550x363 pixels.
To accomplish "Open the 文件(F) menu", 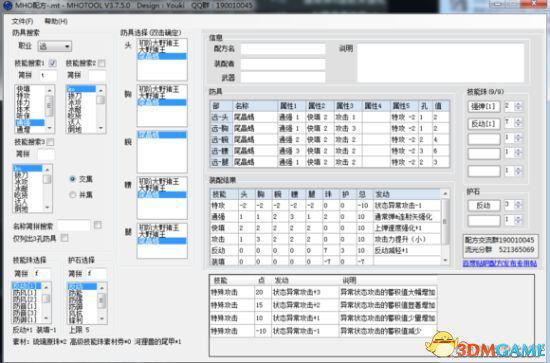I will click(22, 21).
